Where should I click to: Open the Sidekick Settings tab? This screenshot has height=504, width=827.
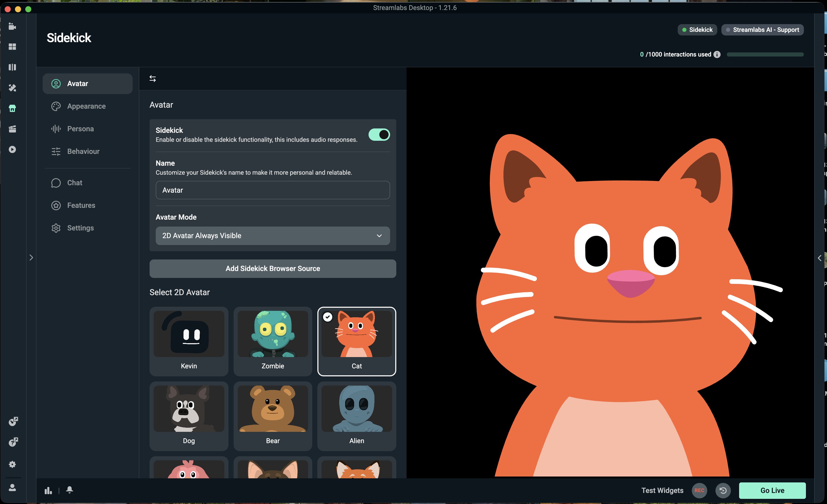click(x=88, y=228)
